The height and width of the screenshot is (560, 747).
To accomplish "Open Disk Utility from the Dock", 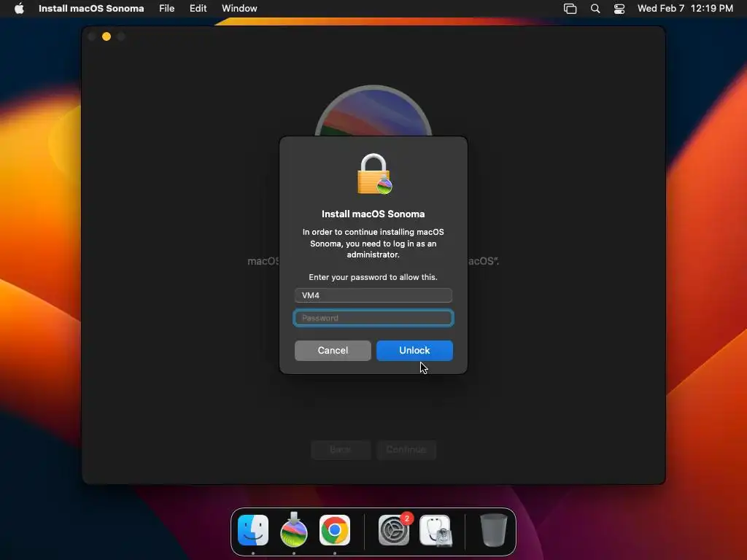I will coord(435,530).
